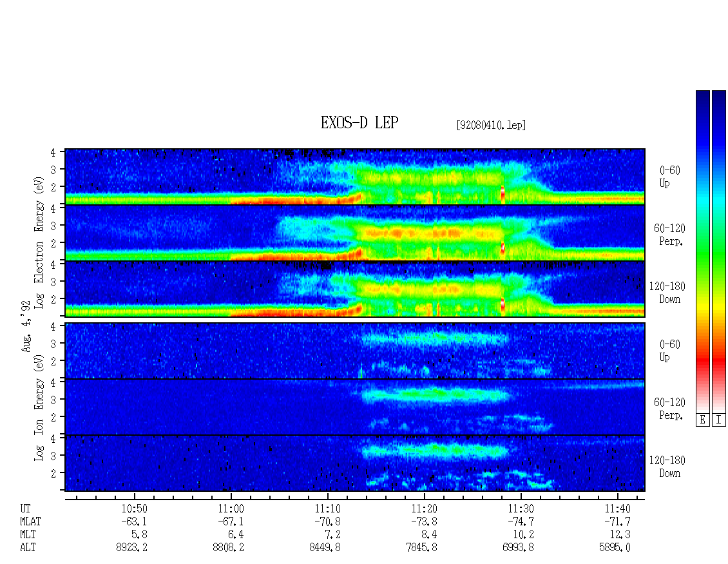Viewport: 728px width, 564px height.
Task: Click the ALT value 6993.8
Action: (x=518, y=548)
